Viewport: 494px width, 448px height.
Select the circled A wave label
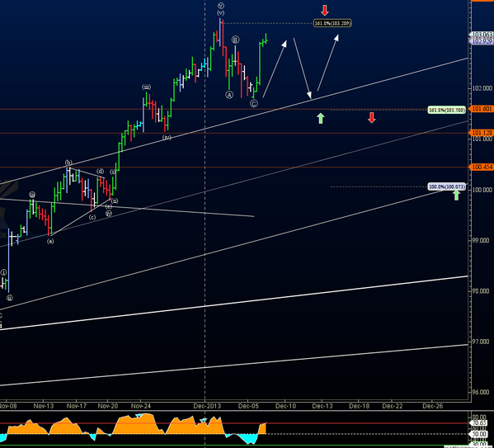(229, 95)
